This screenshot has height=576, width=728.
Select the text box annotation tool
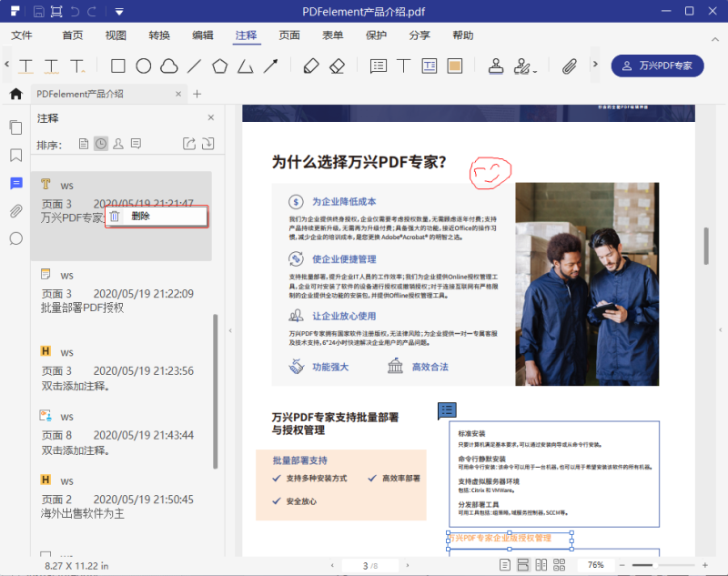(x=428, y=66)
